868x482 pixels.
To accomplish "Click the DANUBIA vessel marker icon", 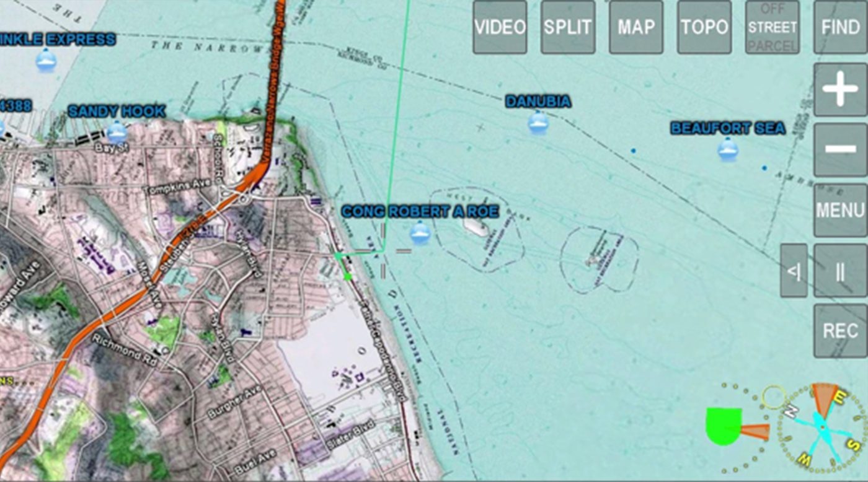I will 538,122.
